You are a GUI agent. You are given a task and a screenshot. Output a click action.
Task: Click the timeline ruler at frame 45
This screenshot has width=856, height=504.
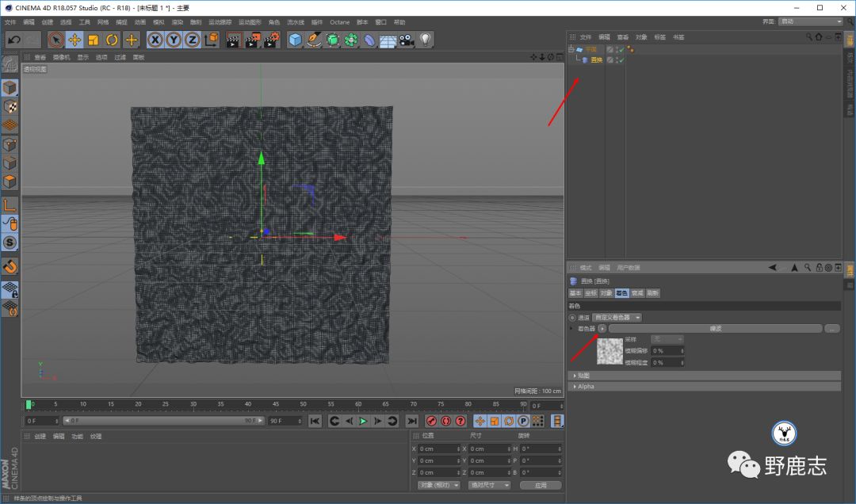click(x=276, y=405)
